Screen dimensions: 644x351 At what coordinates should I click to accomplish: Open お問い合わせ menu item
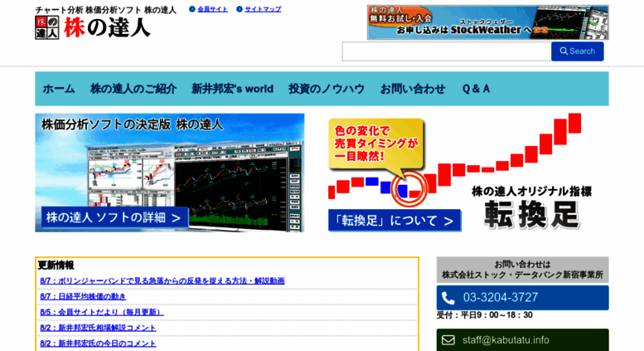coord(413,89)
